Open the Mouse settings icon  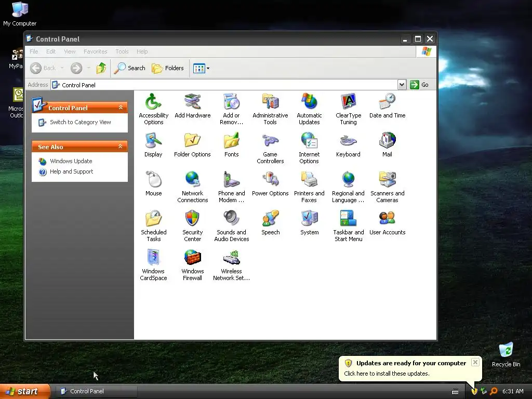(153, 183)
